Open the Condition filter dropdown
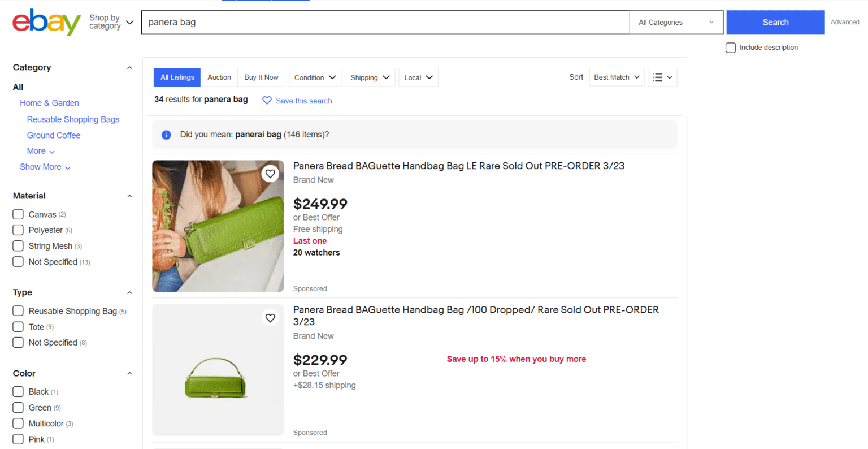The image size is (868, 449). pos(315,77)
